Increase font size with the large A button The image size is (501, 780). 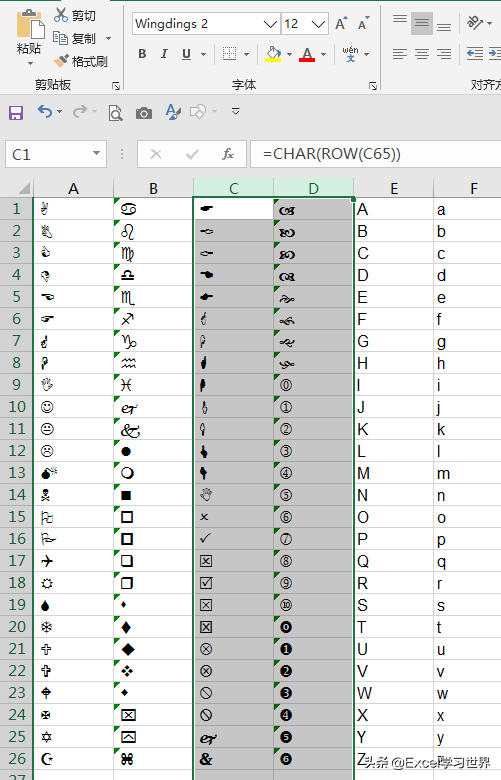(x=341, y=23)
